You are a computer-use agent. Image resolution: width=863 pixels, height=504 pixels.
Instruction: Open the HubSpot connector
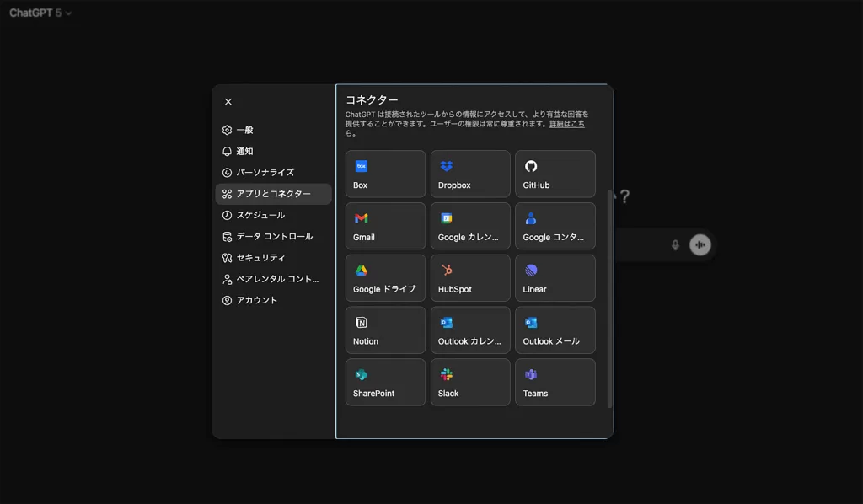point(470,279)
